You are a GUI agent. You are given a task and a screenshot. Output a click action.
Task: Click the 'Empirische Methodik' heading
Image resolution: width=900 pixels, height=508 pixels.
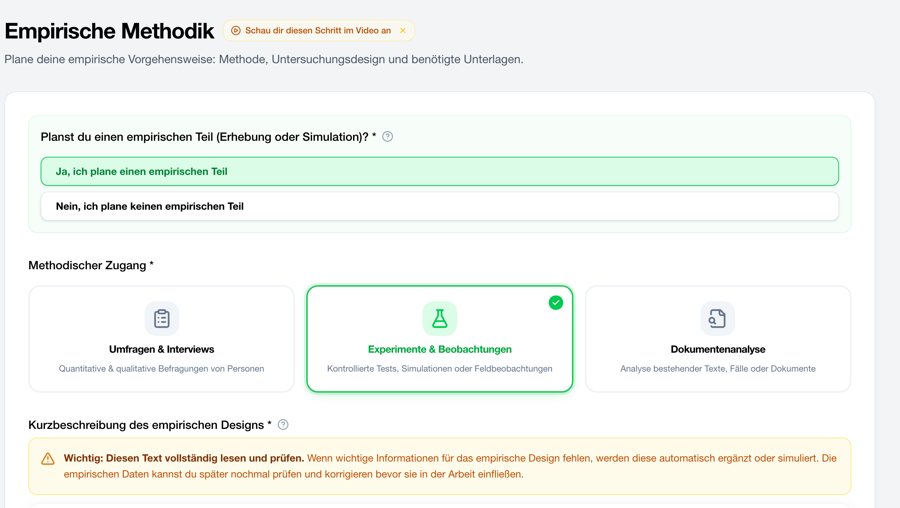pyautogui.click(x=109, y=30)
